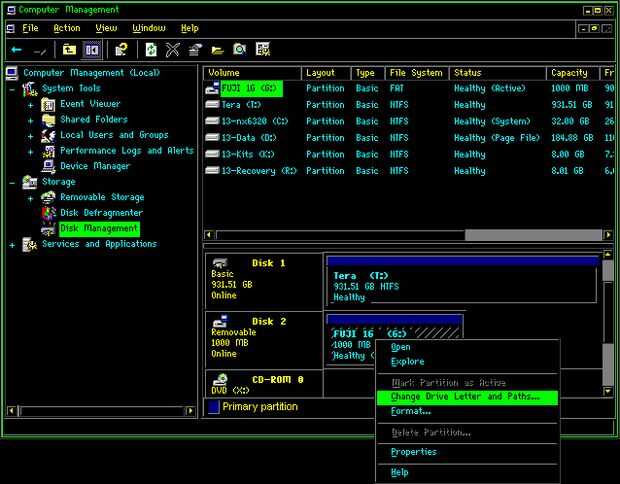Select the Disk Defragmenter icon
The image size is (620, 484).
pyautogui.click(x=48, y=213)
